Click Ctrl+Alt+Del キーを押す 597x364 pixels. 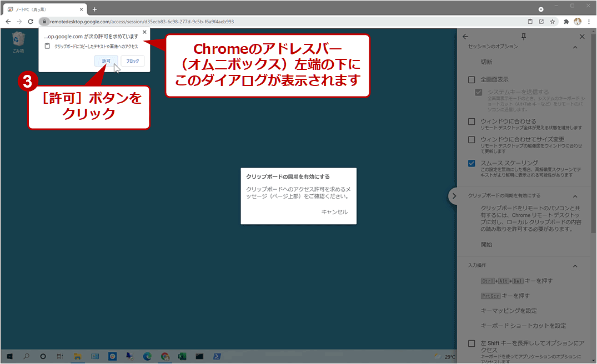click(516, 281)
